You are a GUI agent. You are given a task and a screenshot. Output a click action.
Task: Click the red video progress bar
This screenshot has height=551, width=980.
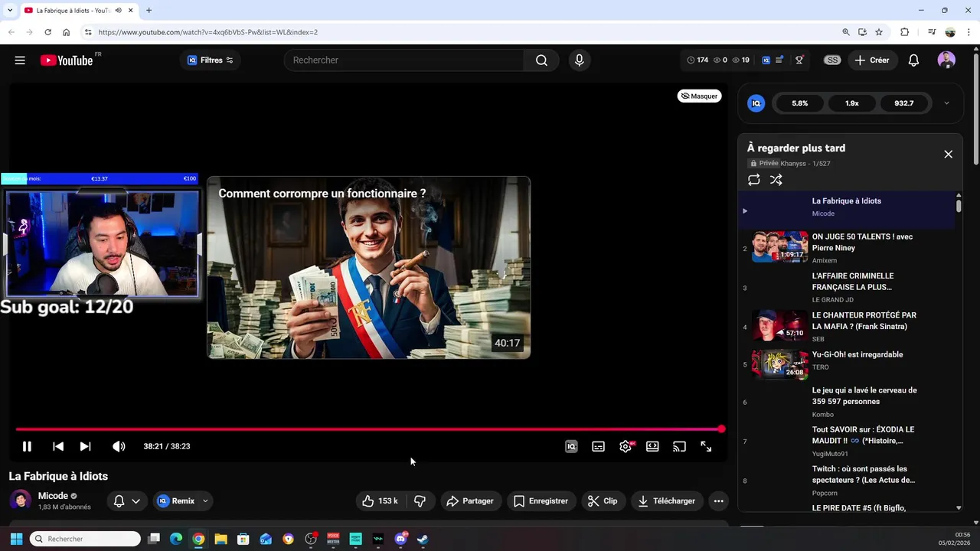(368, 429)
